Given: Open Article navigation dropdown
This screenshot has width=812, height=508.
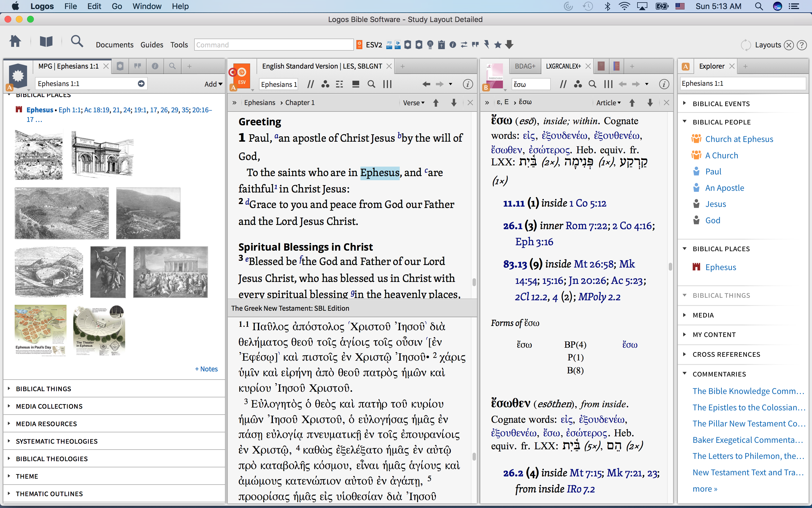Looking at the screenshot, I should [x=608, y=103].
